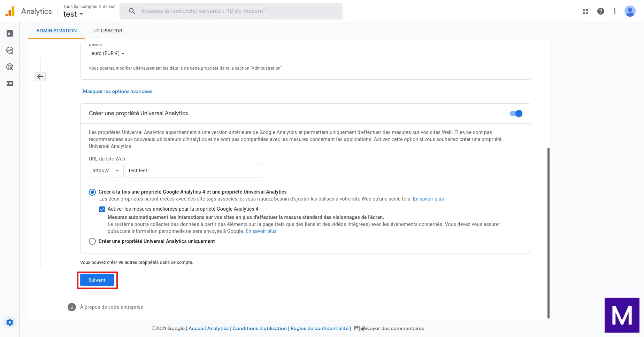Open the test account selector dropdown

coord(73,14)
